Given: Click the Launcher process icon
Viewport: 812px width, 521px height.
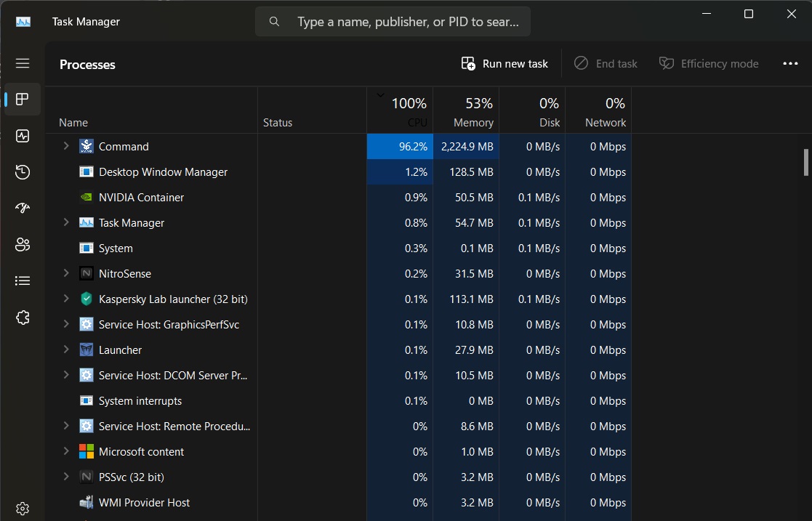Looking at the screenshot, I should pyautogui.click(x=87, y=350).
